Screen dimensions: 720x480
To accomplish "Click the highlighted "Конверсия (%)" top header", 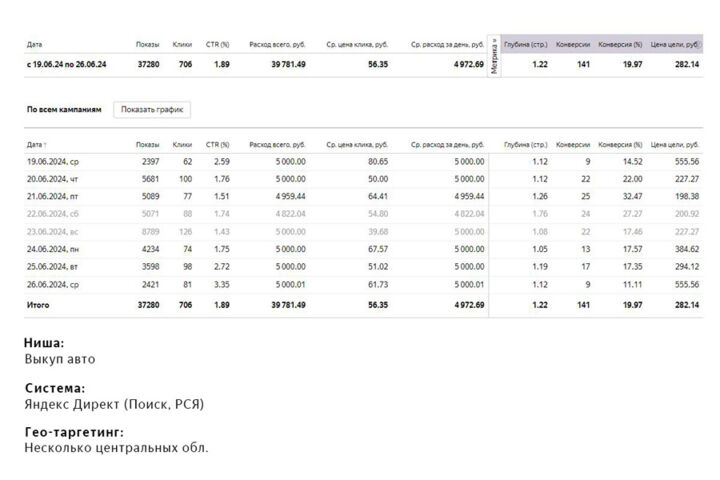I will point(620,45).
